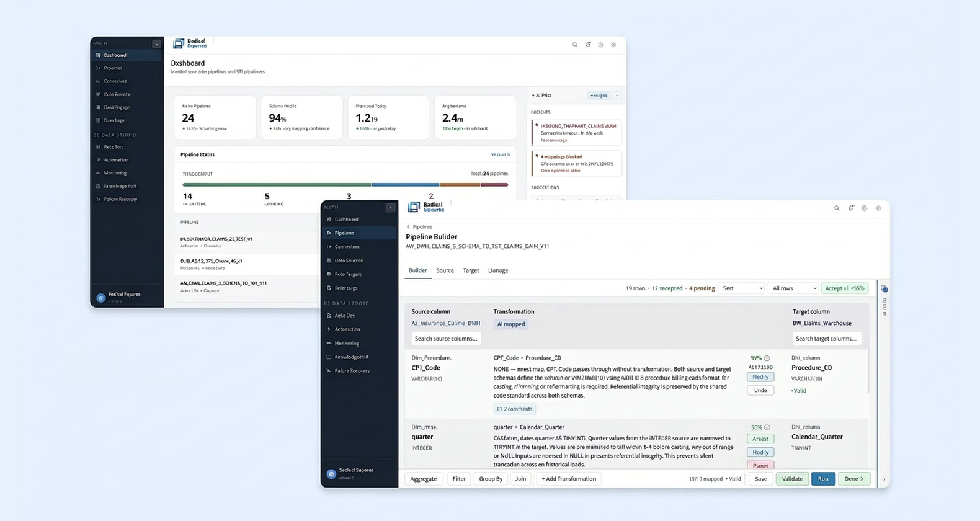Viewport: 980px width, 521px height.
Task: Open the AI side panel icon
Action: pos(884,289)
